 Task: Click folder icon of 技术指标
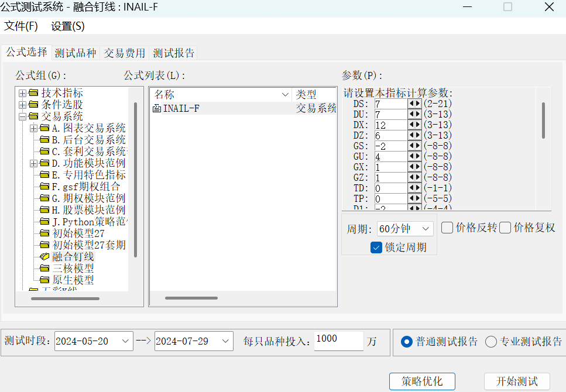coord(33,93)
